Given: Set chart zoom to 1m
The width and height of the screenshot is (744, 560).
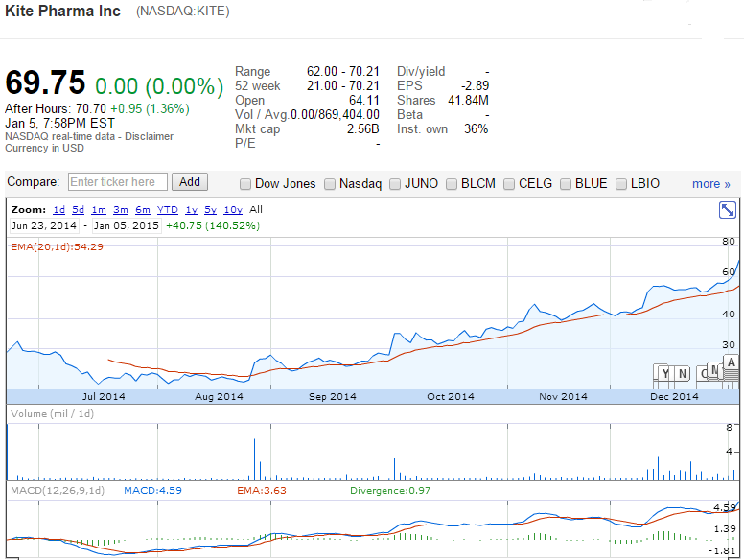Looking at the screenshot, I should (x=99, y=210).
